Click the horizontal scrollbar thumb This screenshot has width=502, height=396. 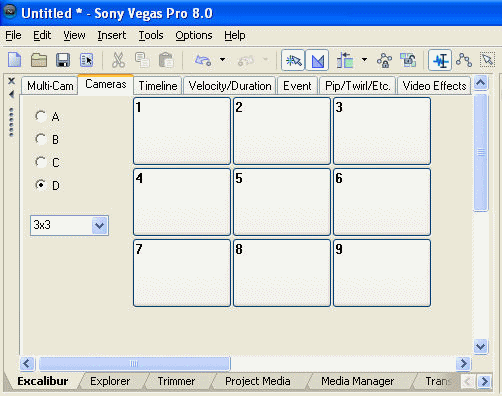[x=134, y=363]
